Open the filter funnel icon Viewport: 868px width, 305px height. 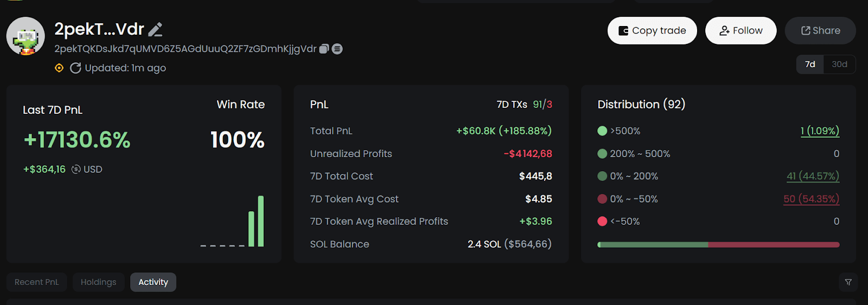point(848,282)
